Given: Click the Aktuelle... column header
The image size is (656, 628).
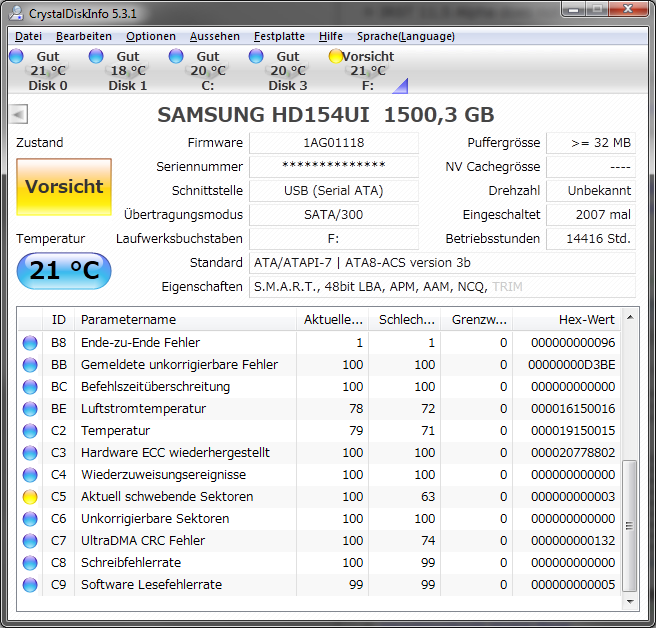Looking at the screenshot, I should pos(333,320).
